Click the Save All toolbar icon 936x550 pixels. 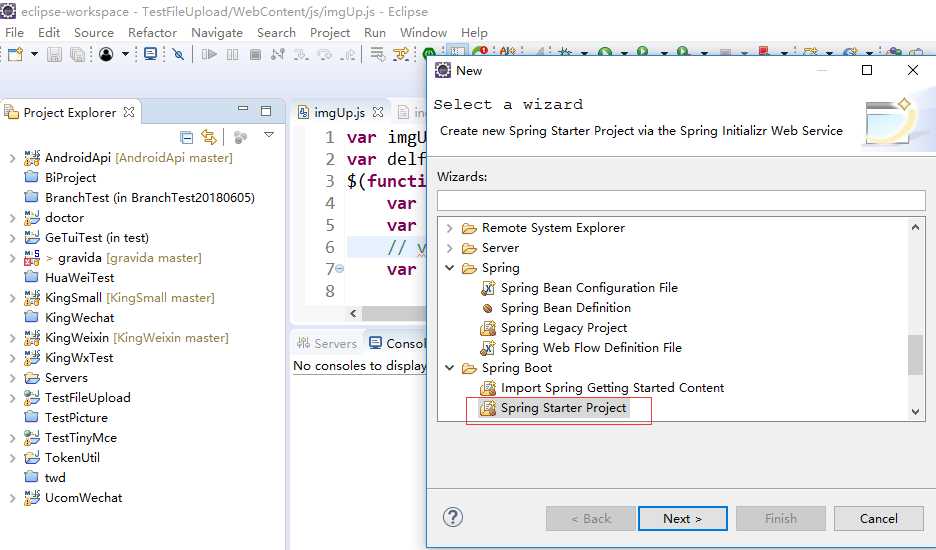click(x=77, y=54)
